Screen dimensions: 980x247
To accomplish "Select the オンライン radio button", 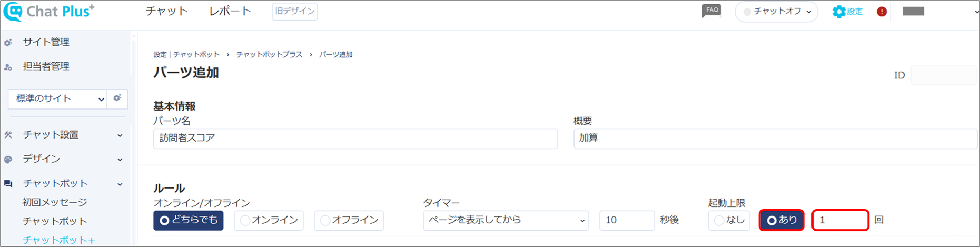I will [269, 220].
